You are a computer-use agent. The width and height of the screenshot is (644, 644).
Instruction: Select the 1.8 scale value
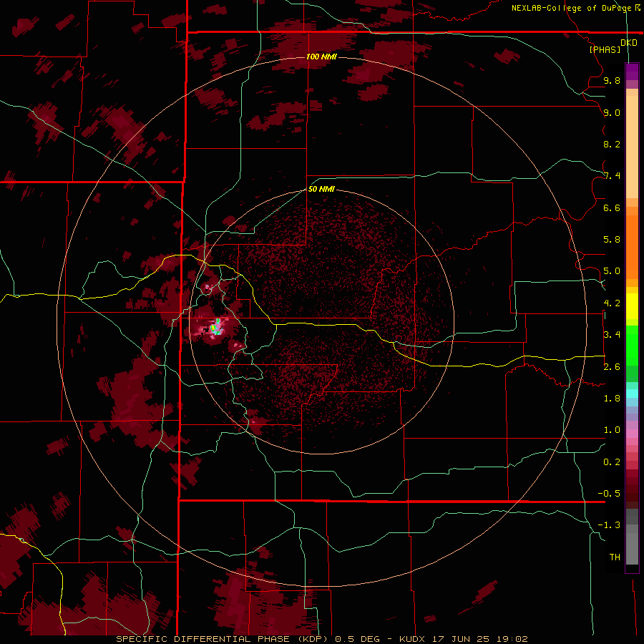point(612,399)
